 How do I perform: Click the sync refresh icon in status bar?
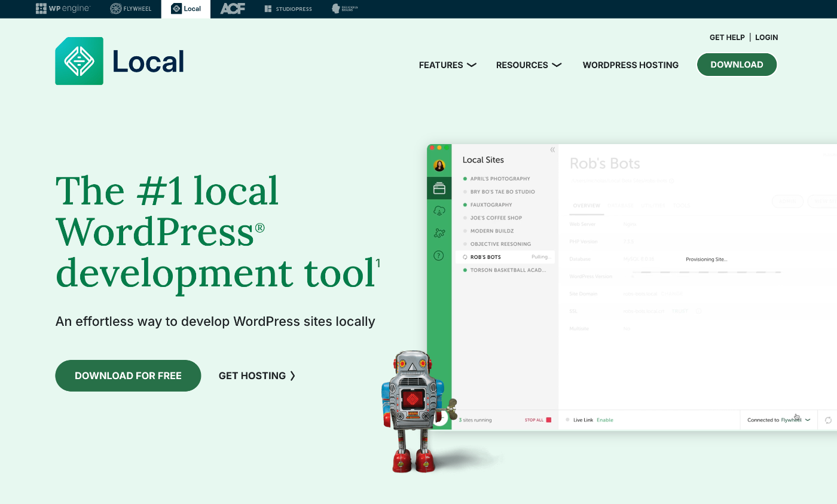click(828, 420)
